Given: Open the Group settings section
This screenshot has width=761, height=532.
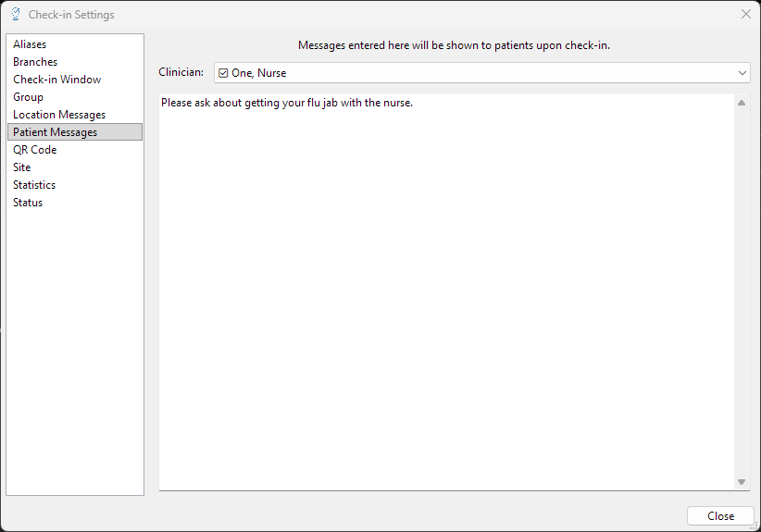Looking at the screenshot, I should [x=28, y=97].
